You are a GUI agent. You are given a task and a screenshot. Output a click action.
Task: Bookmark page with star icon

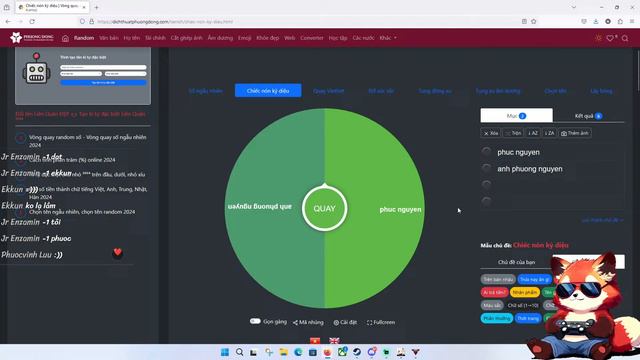coord(534,21)
